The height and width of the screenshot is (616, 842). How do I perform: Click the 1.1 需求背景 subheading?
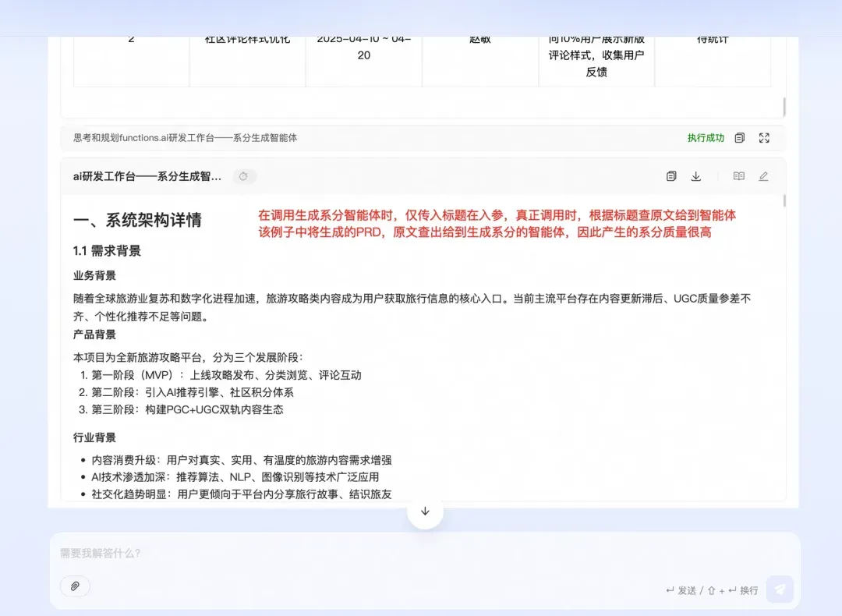(107, 251)
